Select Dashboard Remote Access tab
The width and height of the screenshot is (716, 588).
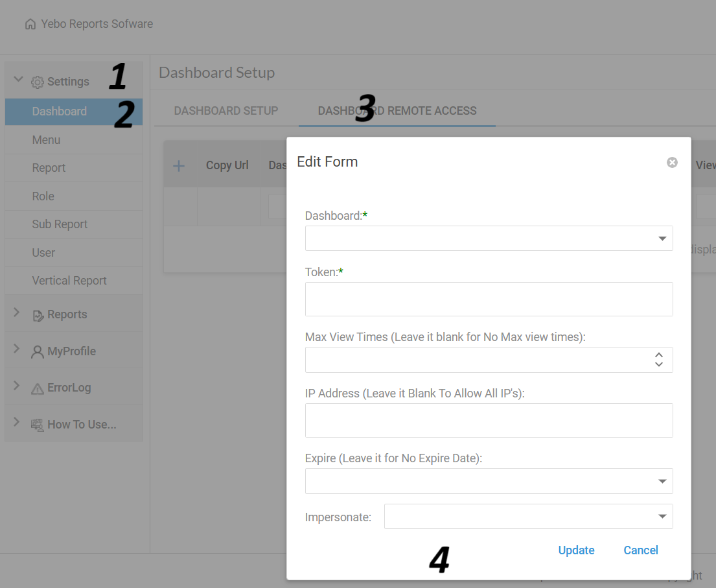pyautogui.click(x=397, y=111)
